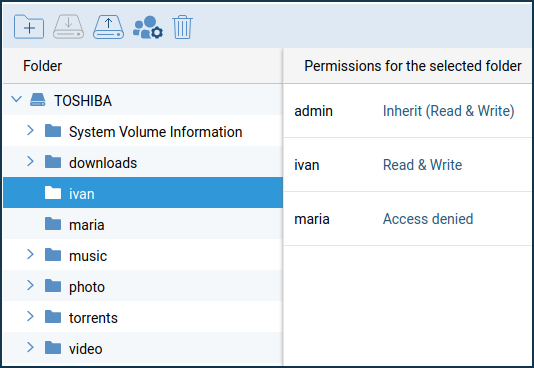Select the maria folder

coord(143,224)
